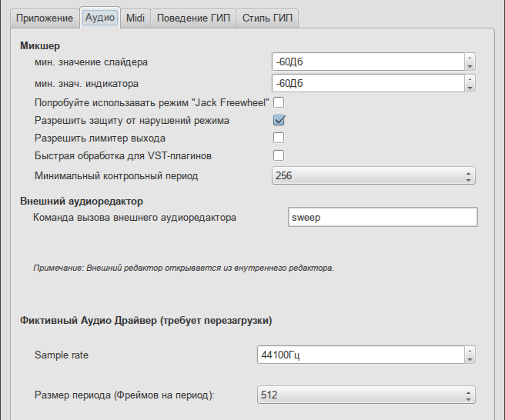Click the Минимальный контрольный период label
505x420 pixels.
pyautogui.click(x=116, y=176)
